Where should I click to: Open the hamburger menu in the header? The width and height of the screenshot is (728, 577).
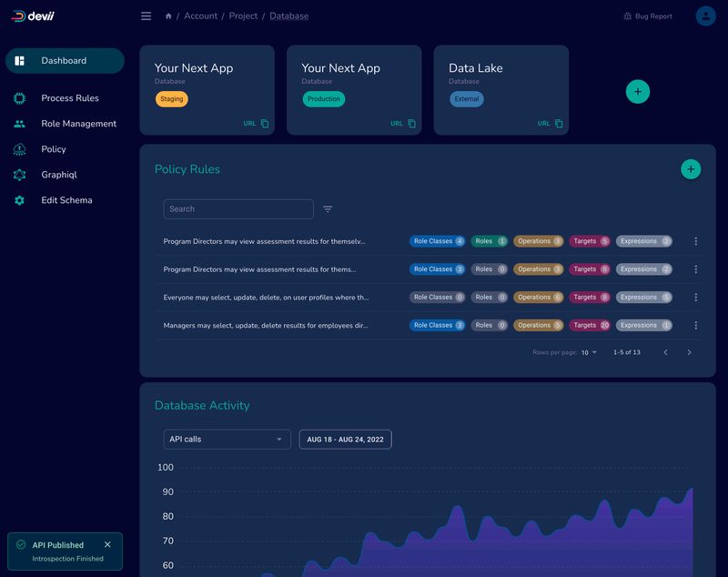(x=145, y=15)
